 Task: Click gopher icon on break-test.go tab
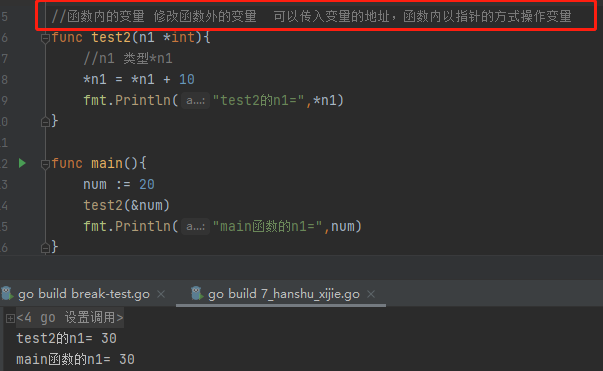pos(7,294)
